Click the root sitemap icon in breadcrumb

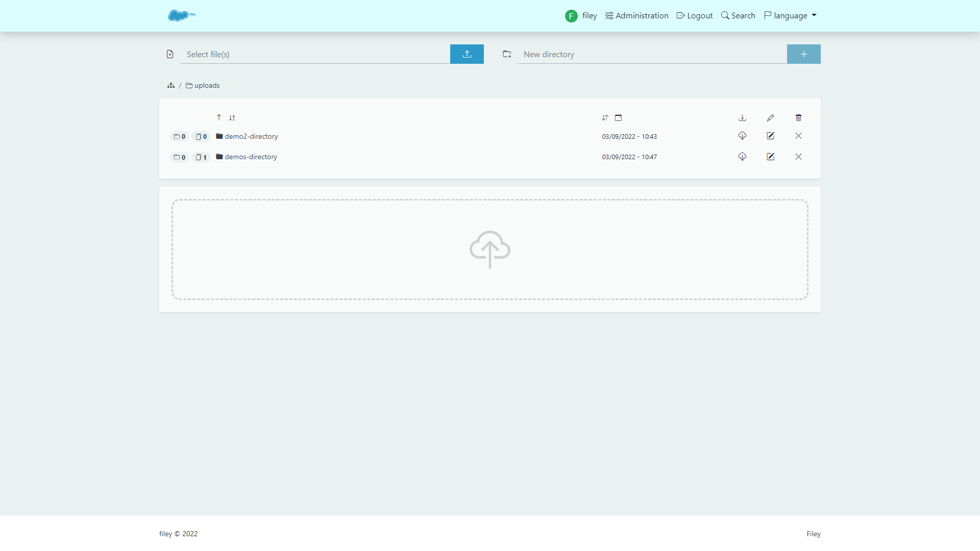(171, 85)
